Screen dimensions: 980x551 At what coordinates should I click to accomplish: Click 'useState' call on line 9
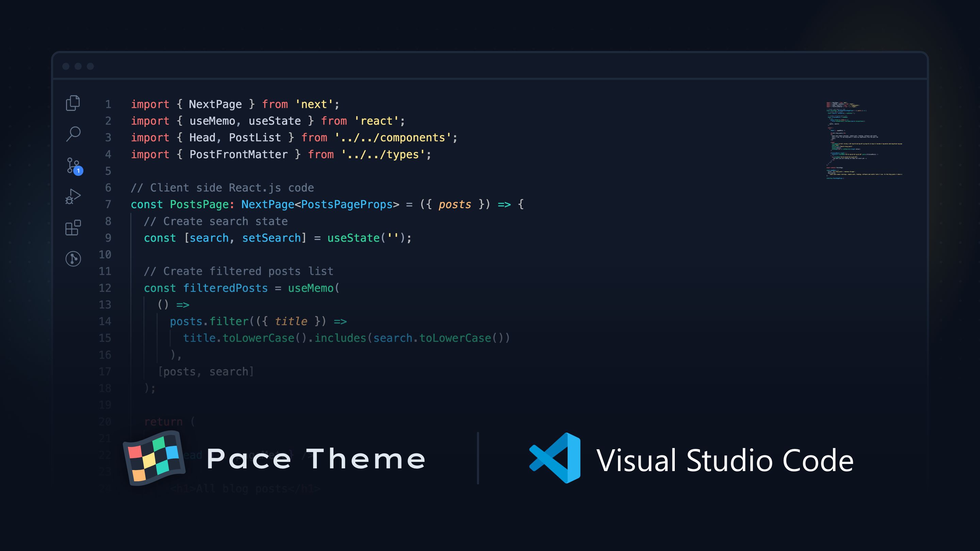tap(354, 238)
